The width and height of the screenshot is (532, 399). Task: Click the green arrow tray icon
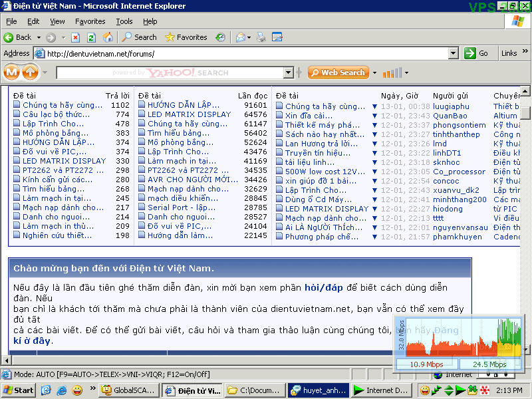pyautogui.click(x=460, y=390)
